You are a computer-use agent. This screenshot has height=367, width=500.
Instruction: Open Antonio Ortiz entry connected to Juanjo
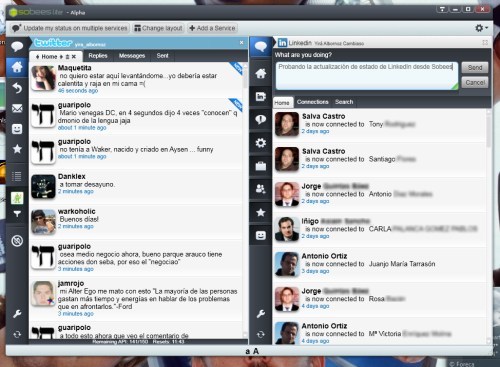380,264
